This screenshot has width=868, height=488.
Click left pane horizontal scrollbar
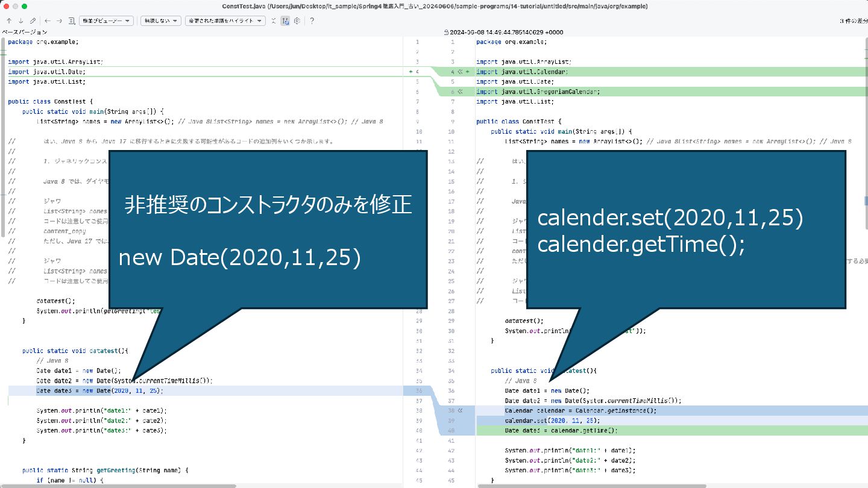pyautogui.click(x=118, y=486)
